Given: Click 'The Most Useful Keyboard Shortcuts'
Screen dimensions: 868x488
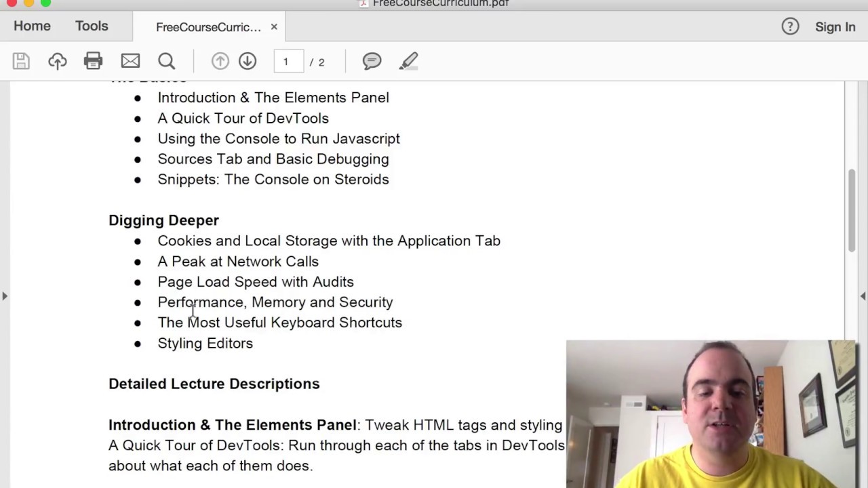Looking at the screenshot, I should pos(279,322).
